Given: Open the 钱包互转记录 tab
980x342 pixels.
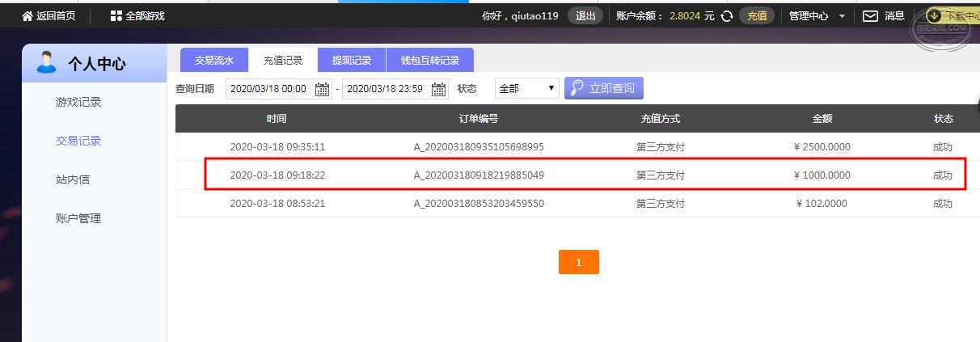Looking at the screenshot, I should point(430,60).
